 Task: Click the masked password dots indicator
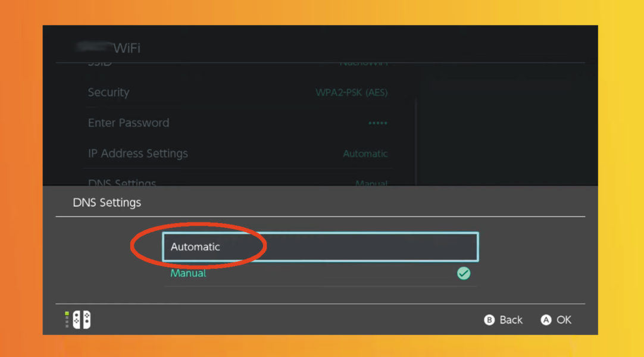[377, 123]
